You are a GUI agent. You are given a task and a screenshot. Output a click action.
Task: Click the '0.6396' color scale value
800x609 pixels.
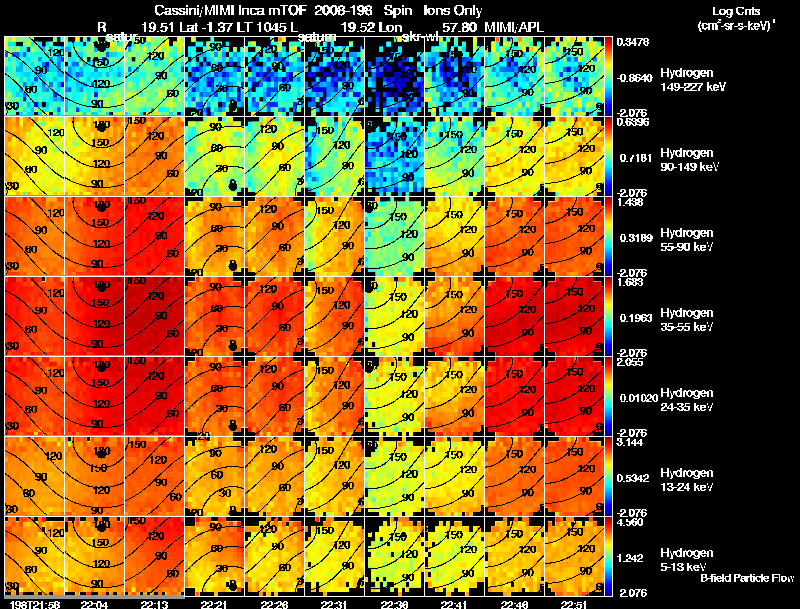pos(633,122)
